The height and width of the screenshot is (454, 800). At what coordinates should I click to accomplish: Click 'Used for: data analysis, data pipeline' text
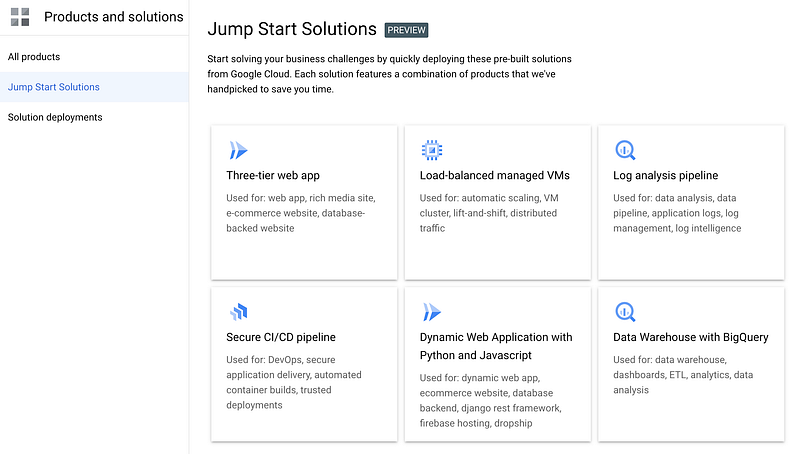tap(677, 213)
